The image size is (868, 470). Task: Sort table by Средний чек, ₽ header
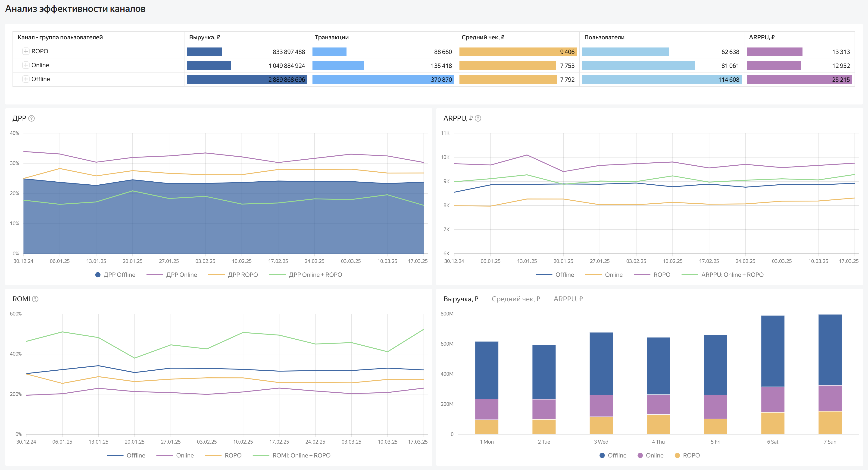(483, 38)
